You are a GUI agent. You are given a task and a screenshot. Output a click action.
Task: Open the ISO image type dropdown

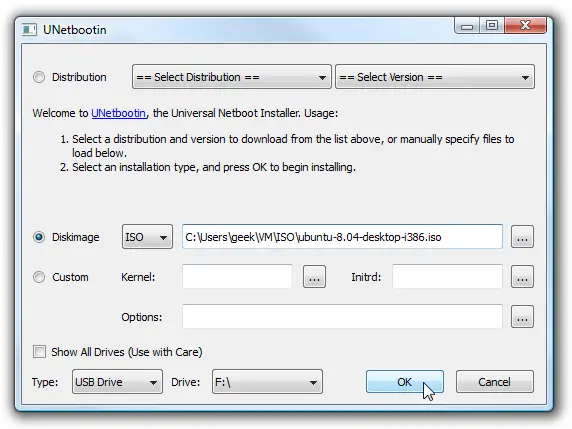pos(147,237)
